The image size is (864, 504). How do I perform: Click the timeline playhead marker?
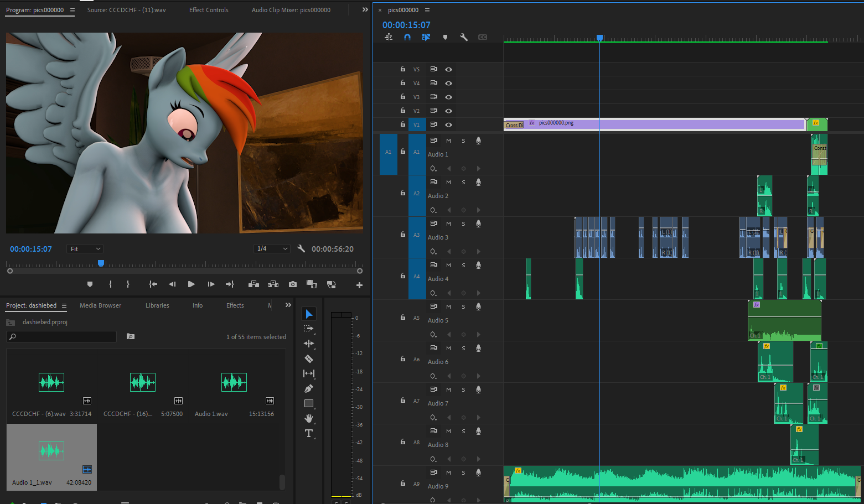[599, 38]
